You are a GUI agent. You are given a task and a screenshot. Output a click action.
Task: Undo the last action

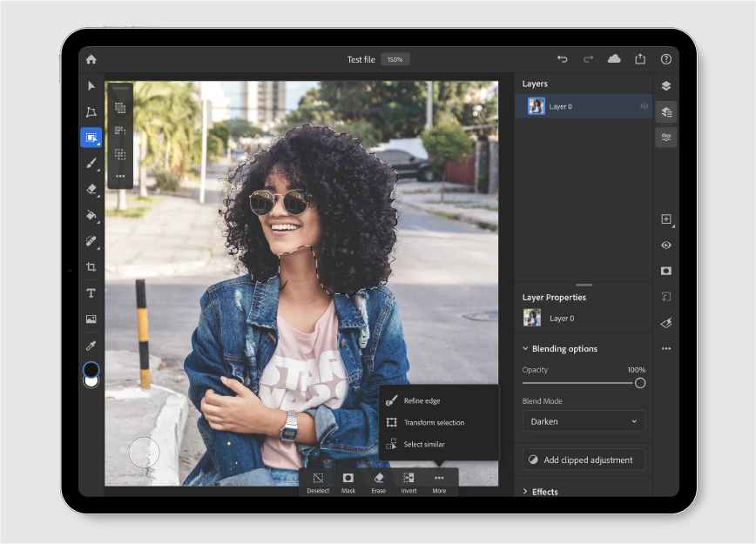point(562,59)
